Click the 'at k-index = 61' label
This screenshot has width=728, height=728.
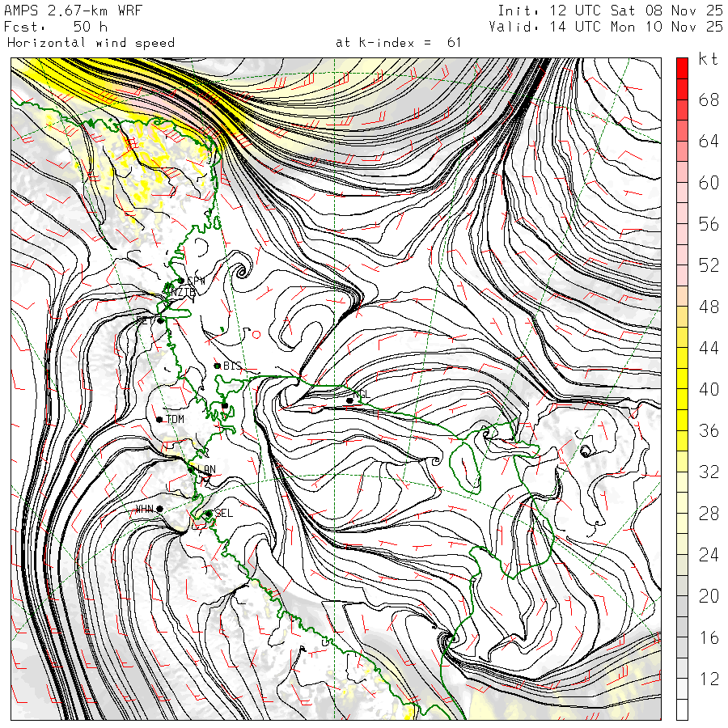pos(398,42)
